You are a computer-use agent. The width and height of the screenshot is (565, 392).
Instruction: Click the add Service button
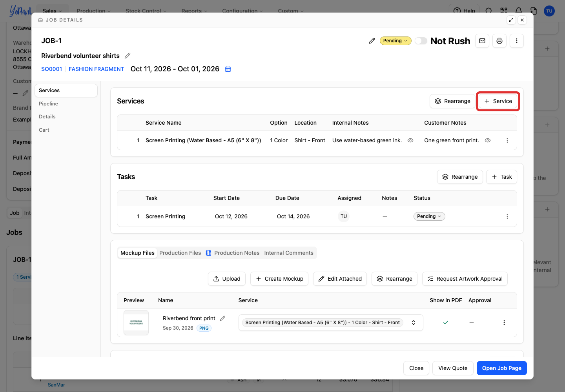(x=498, y=101)
